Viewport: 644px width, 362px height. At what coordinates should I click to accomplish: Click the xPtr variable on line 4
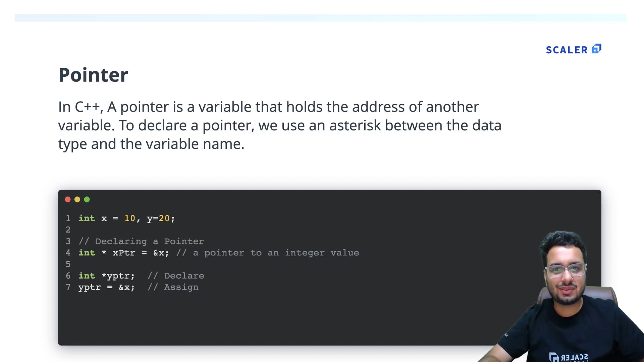click(124, 253)
